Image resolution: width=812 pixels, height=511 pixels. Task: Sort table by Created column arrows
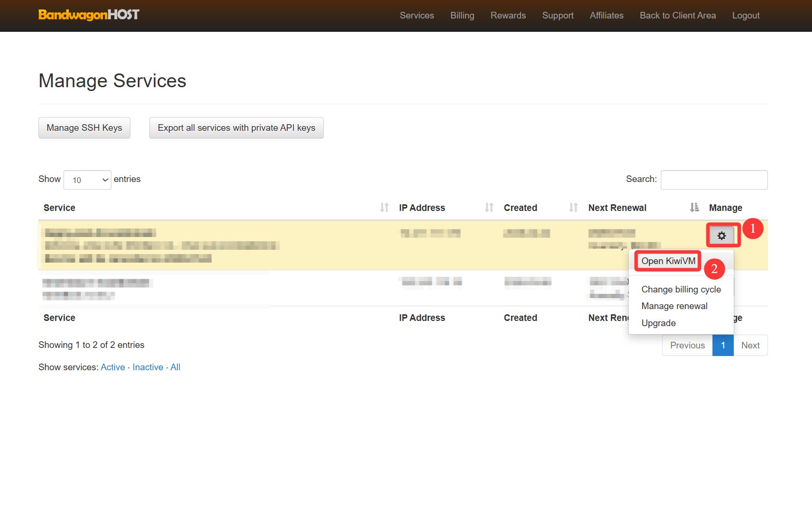click(x=574, y=208)
